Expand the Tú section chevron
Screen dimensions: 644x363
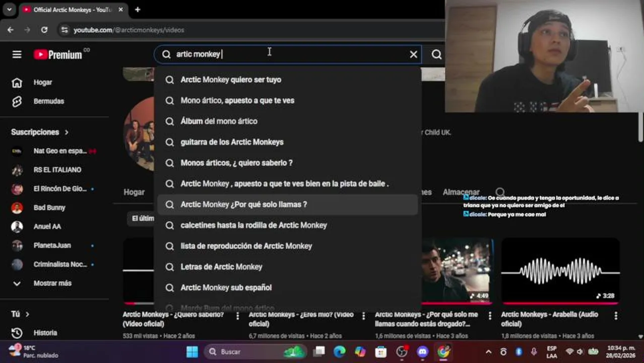pos(27,314)
